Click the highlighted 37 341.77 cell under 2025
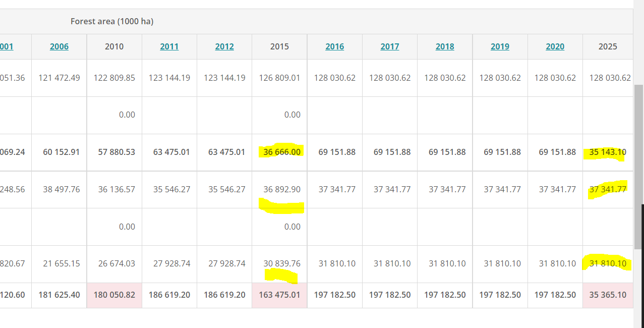This screenshot has height=328, width=644. pyautogui.click(x=608, y=189)
